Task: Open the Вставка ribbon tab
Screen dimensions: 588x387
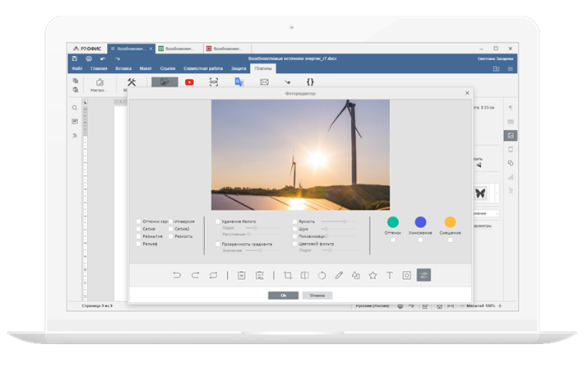Action: tap(123, 69)
